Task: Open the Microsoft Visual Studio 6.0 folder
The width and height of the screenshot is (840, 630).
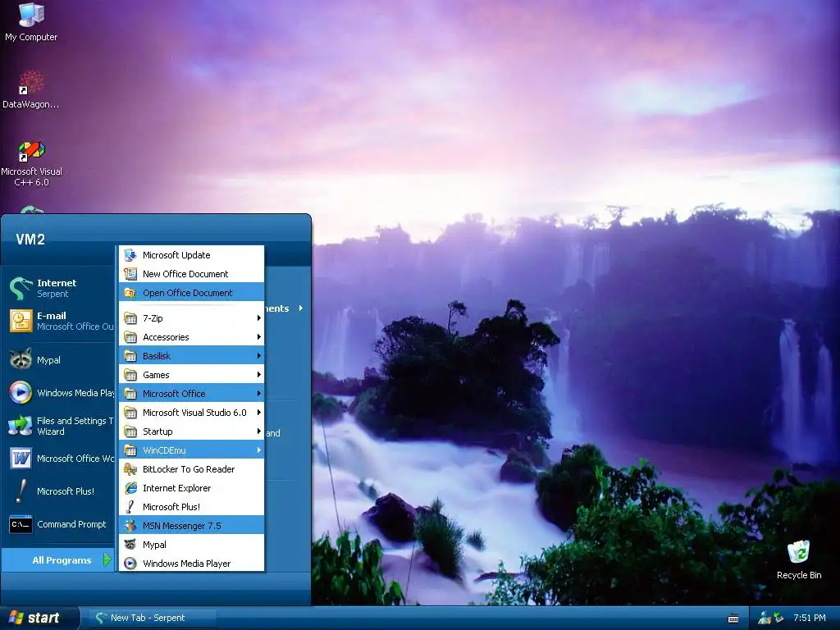Action: [191, 413]
